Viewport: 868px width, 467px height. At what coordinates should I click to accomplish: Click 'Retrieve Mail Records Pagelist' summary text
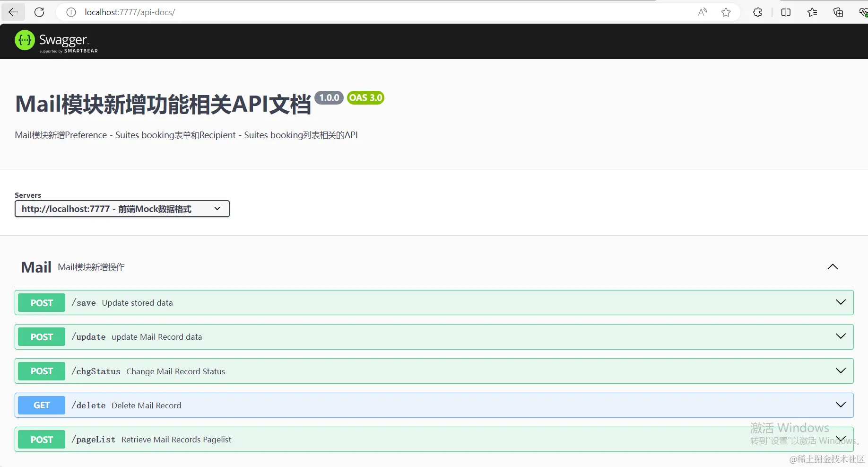(x=176, y=440)
